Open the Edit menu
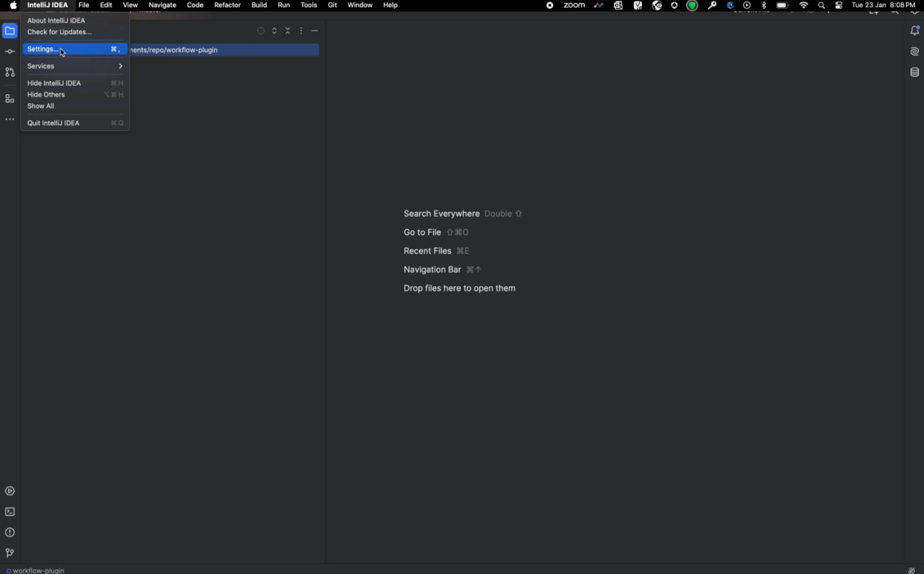This screenshot has width=924, height=574. (106, 5)
